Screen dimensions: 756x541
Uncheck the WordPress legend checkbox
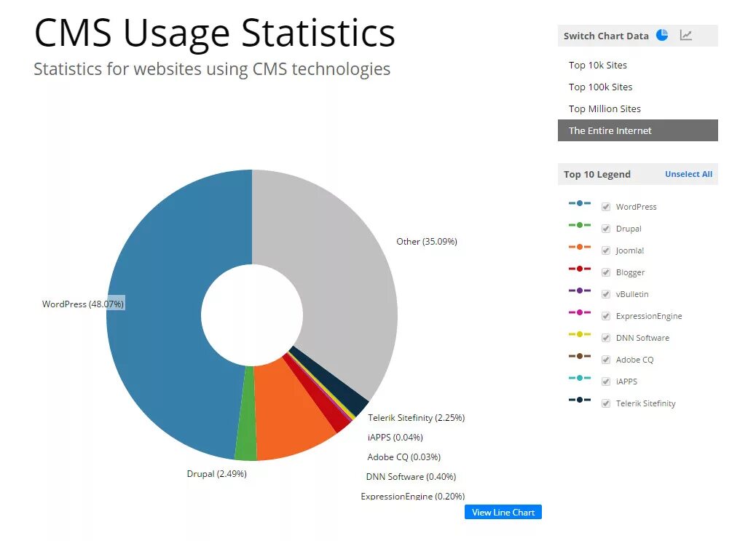click(605, 207)
